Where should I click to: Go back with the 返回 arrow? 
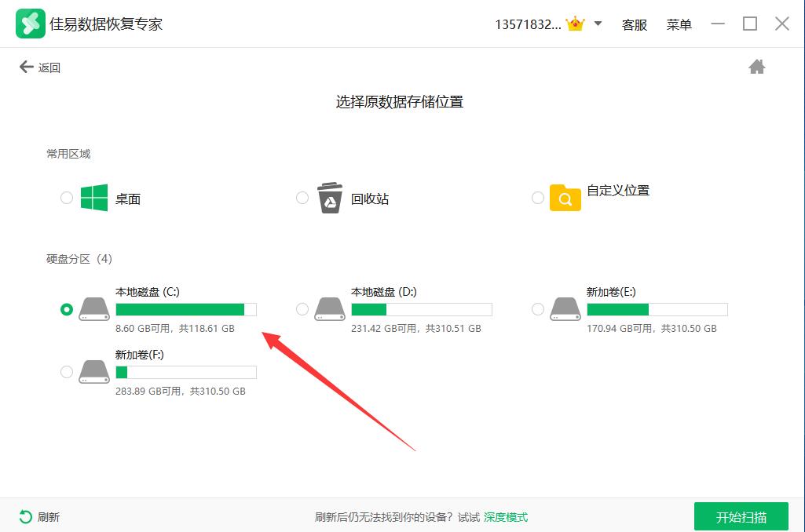click(39, 67)
